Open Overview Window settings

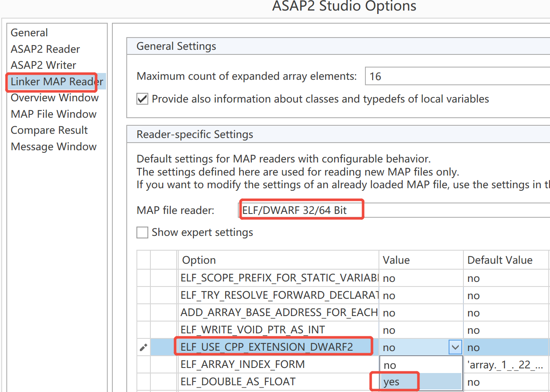click(54, 98)
